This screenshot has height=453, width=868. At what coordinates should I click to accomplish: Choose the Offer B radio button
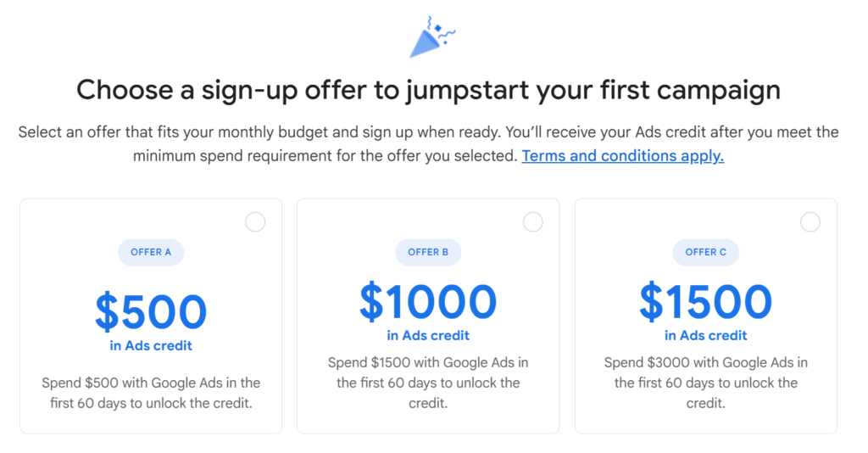(x=532, y=222)
